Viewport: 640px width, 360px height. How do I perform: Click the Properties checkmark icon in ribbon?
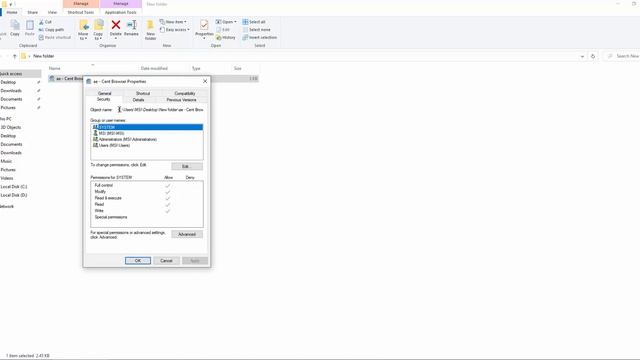point(204,25)
